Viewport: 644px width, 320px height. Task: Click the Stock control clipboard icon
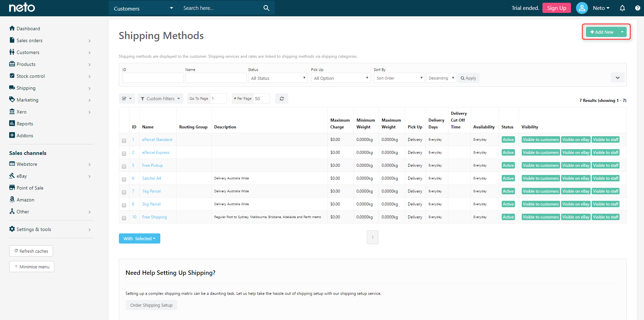[12, 76]
